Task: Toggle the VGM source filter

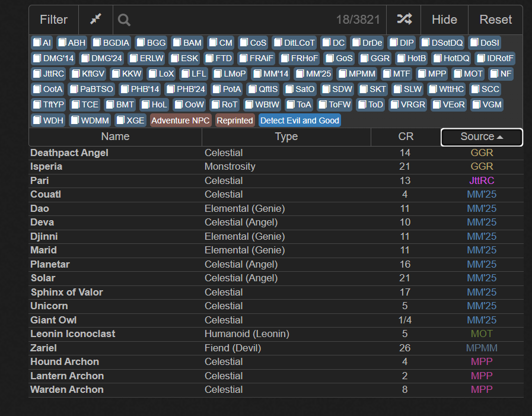Action: (487, 104)
